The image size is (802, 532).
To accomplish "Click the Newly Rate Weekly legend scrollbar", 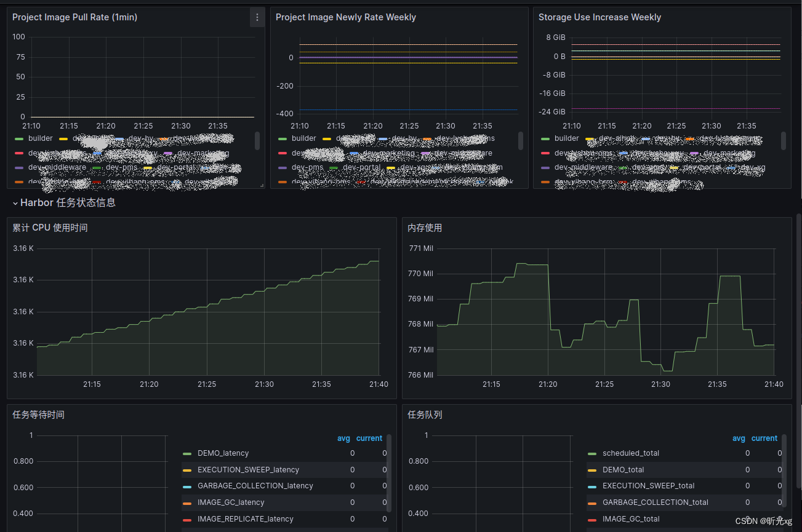I will coord(521,140).
